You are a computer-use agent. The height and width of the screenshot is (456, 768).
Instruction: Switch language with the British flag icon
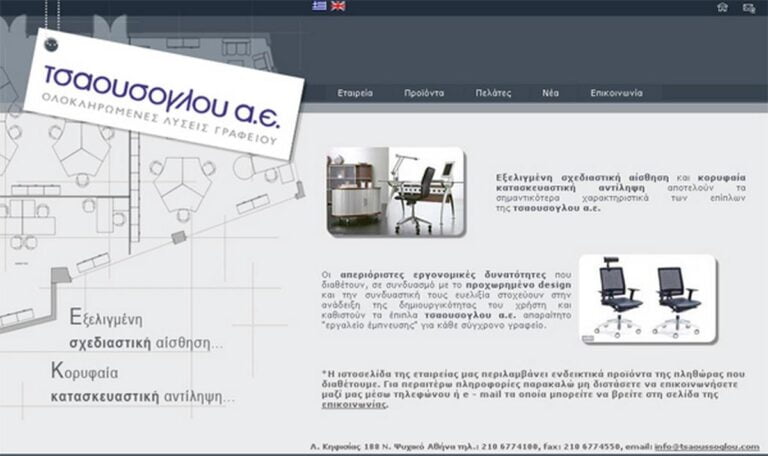(339, 6)
